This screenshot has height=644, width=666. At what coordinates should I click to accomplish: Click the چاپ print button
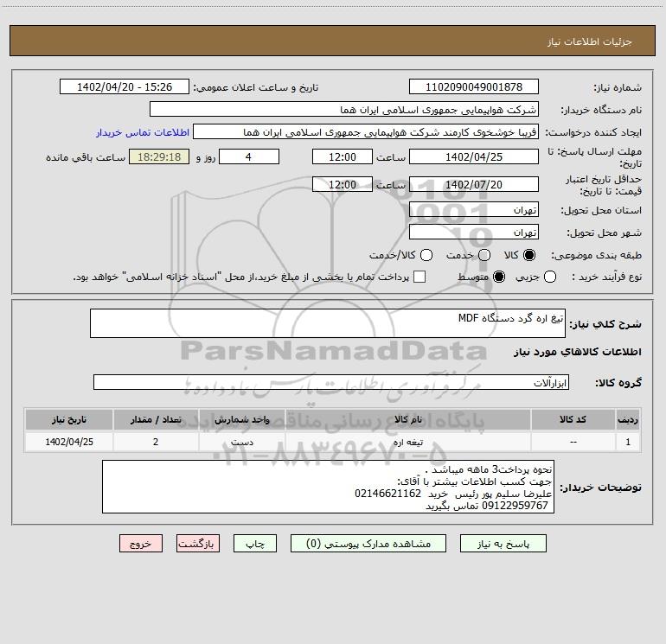point(255,544)
